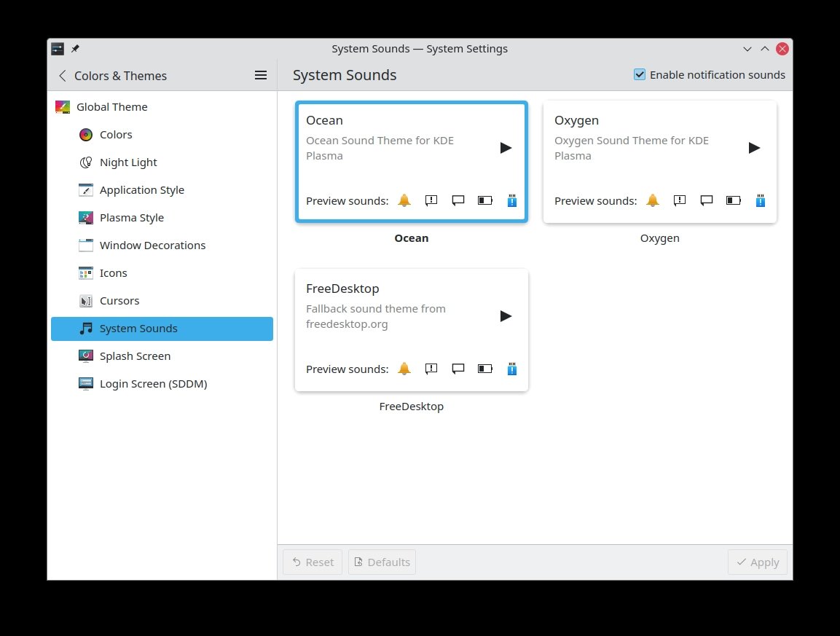The image size is (840, 636).
Task: Preview Oxygen theme low battery sound
Action: coord(734,200)
